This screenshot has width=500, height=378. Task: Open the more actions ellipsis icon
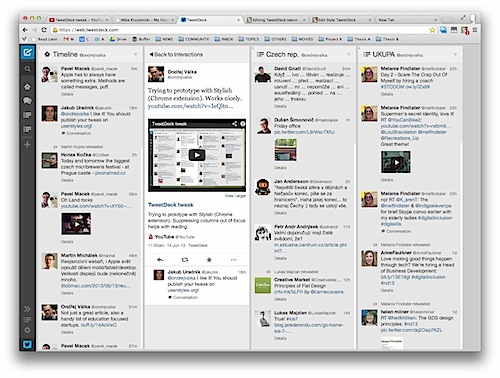point(234,259)
